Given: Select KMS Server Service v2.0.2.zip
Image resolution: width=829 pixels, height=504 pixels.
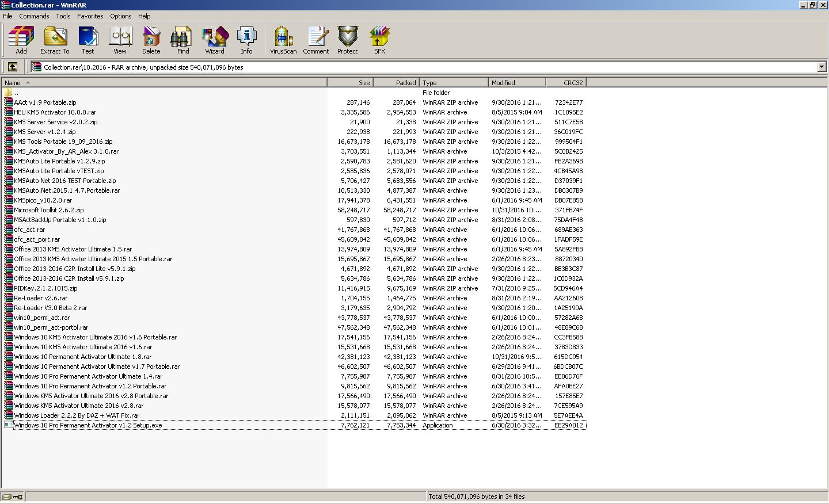Looking at the screenshot, I should (x=56, y=122).
